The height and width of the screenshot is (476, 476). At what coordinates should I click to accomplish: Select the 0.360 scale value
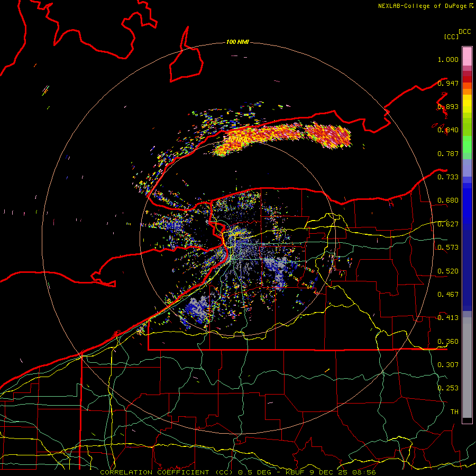coord(448,342)
